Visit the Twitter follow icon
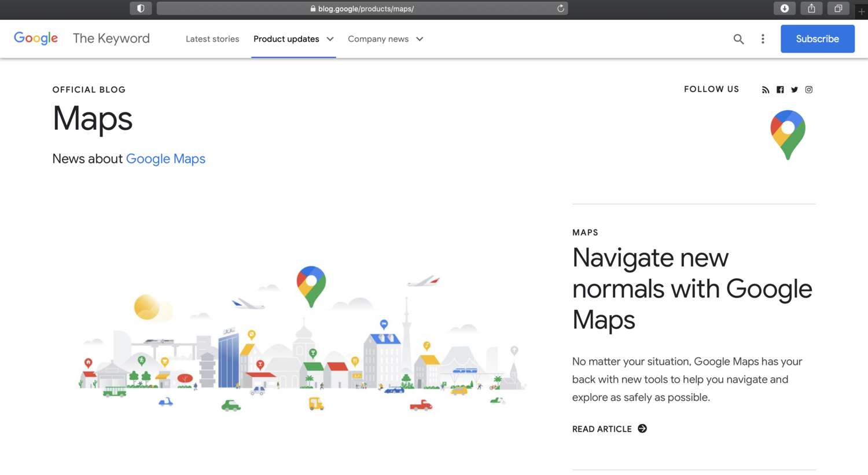The width and height of the screenshot is (868, 475). tap(795, 90)
